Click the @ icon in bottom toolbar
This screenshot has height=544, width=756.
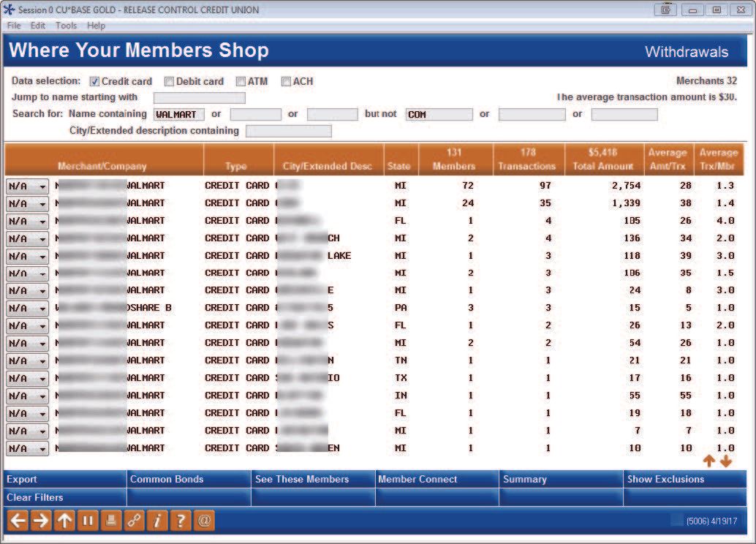pyautogui.click(x=204, y=521)
